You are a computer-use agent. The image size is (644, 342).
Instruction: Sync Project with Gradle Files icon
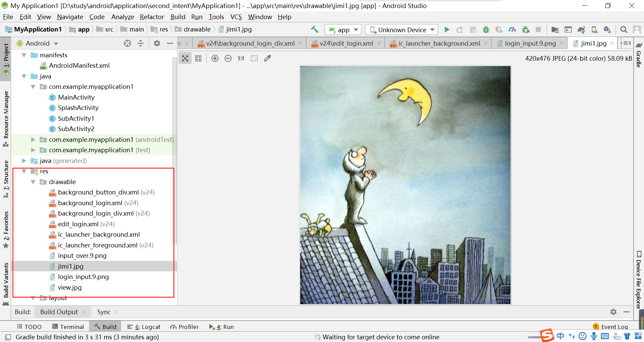[x=581, y=30]
